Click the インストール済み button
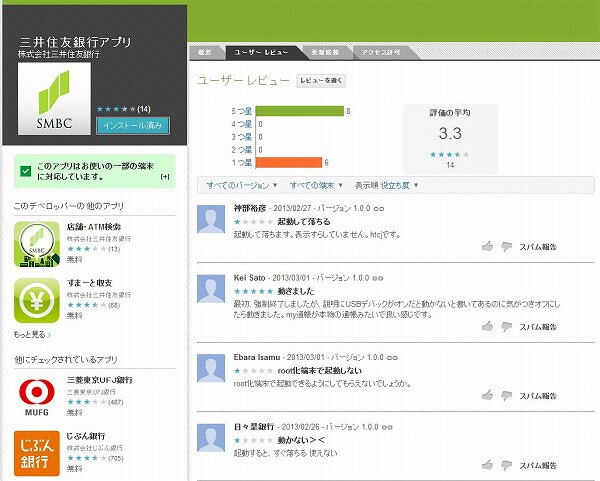This screenshot has height=481, width=600. tap(133, 125)
